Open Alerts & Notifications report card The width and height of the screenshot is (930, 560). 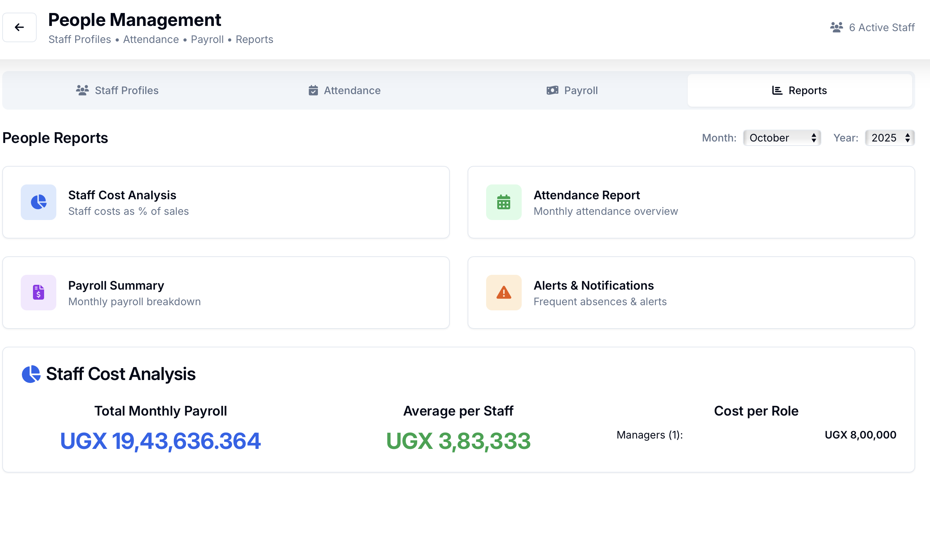691,293
